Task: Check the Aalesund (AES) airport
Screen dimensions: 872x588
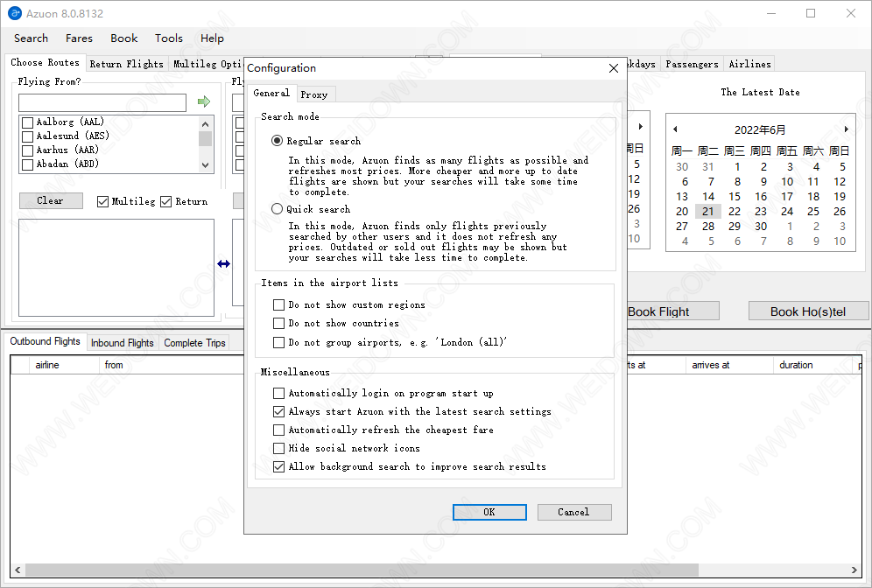Action: (27, 136)
